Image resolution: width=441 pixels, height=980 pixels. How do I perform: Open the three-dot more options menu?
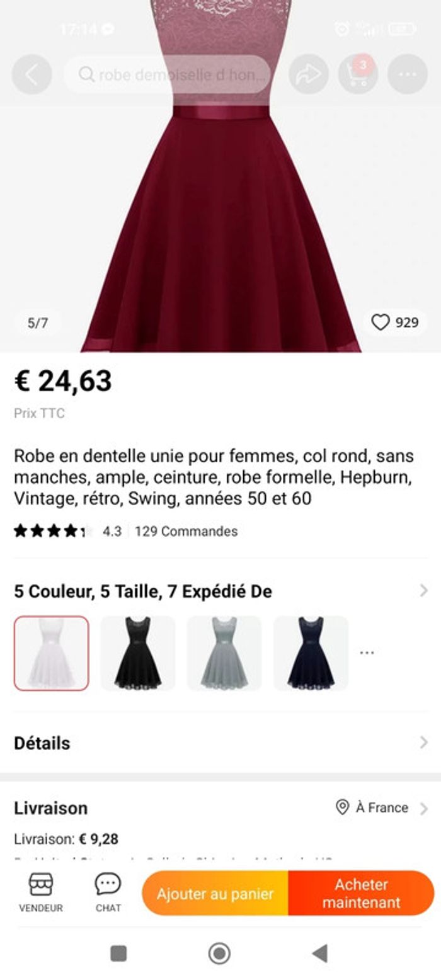tap(407, 74)
